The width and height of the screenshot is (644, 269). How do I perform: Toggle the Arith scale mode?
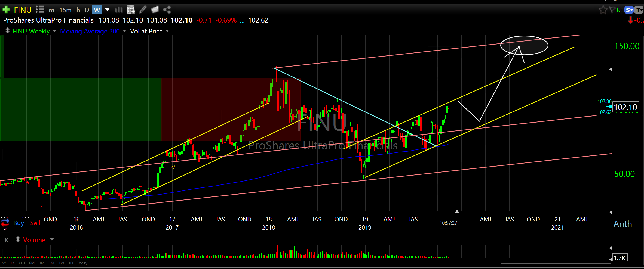pyautogui.click(x=622, y=224)
